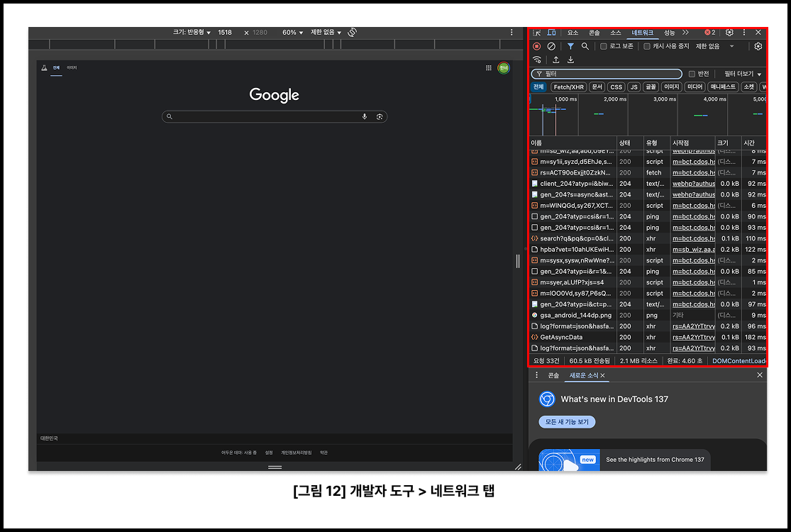Click the Google Labs flask icon

[x=44, y=67]
